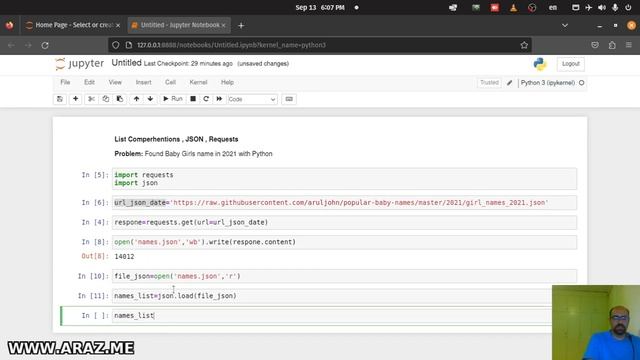Click the Problem: Found Baby Girls text
The height and width of the screenshot is (360, 640).
pyautogui.click(x=193, y=154)
